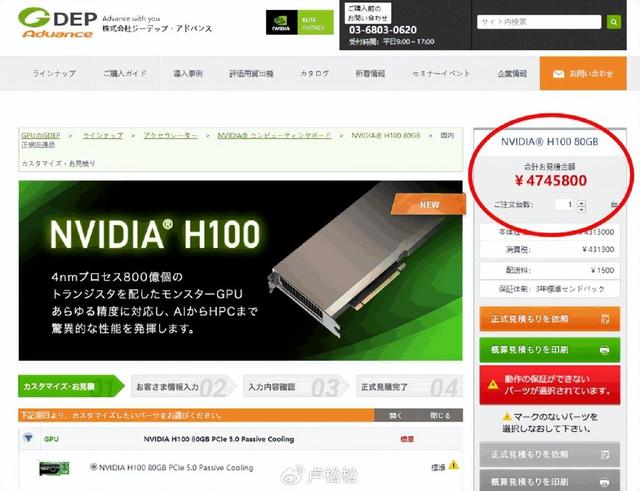Screen dimensions: 640x491
Task: Open the カタログ navigation menu
Action: click(x=314, y=73)
